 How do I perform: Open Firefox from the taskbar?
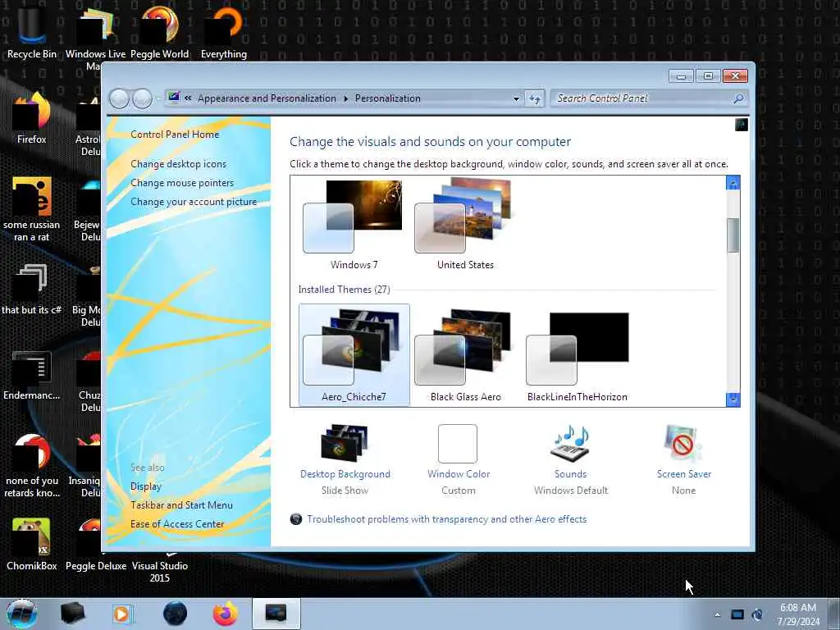tap(225, 614)
